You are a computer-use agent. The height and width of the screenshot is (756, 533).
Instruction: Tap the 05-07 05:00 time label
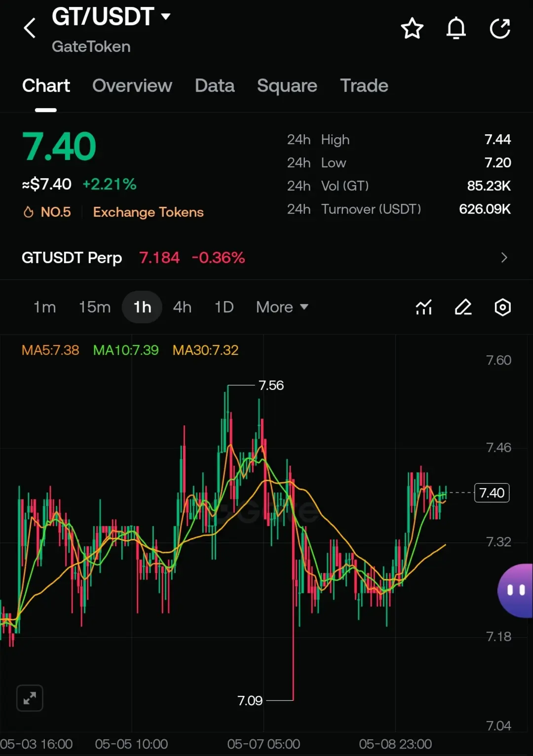[264, 744]
